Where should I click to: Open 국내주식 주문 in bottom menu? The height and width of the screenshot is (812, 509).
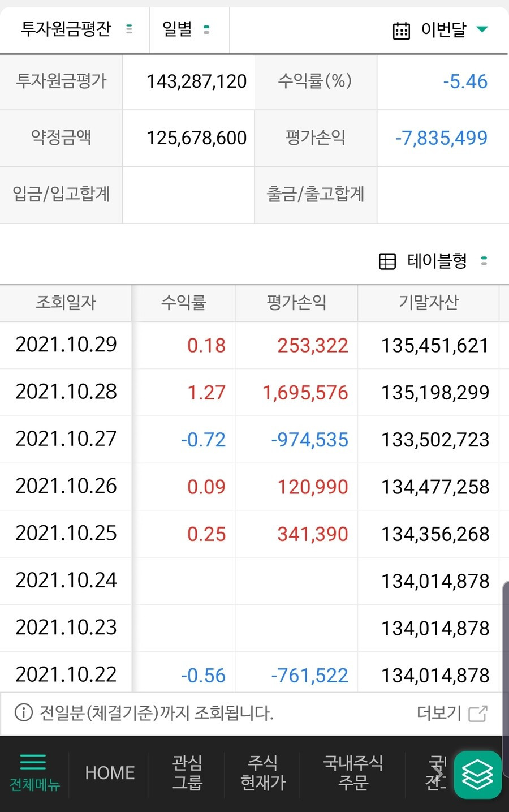click(x=353, y=772)
